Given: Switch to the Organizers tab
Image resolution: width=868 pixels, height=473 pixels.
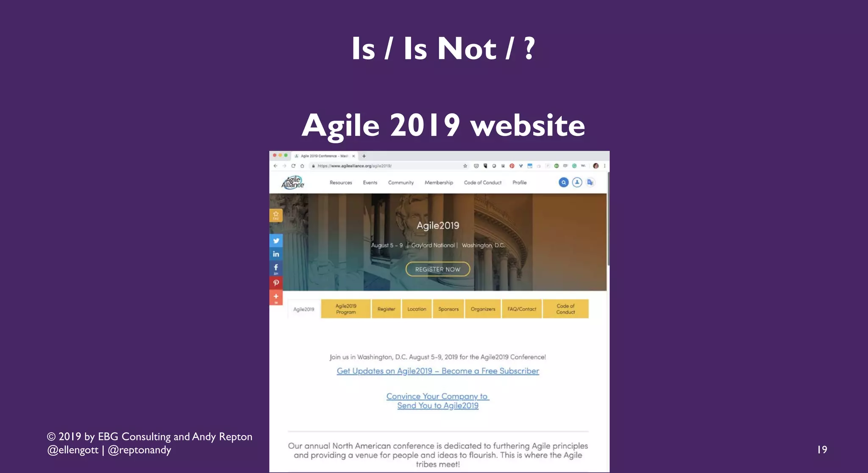Looking at the screenshot, I should tap(483, 309).
